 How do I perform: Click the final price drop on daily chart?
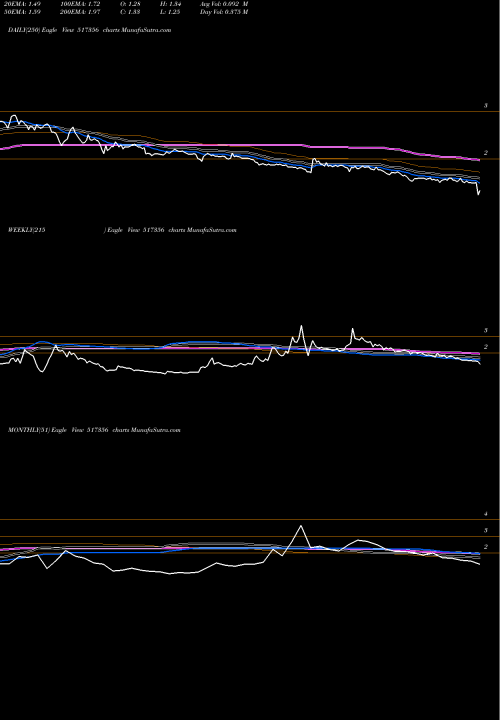[x=478, y=191]
